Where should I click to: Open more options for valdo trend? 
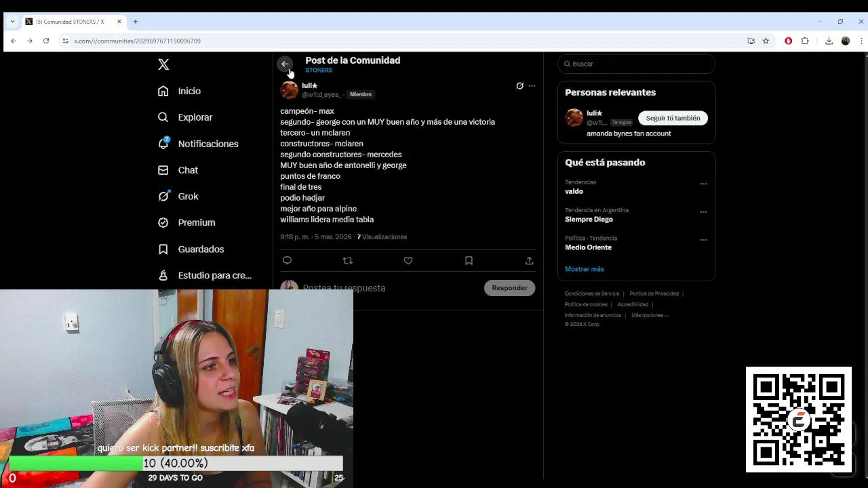pos(703,184)
